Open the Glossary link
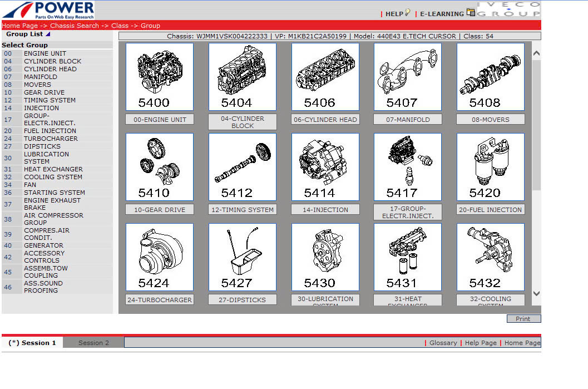 pyautogui.click(x=443, y=342)
